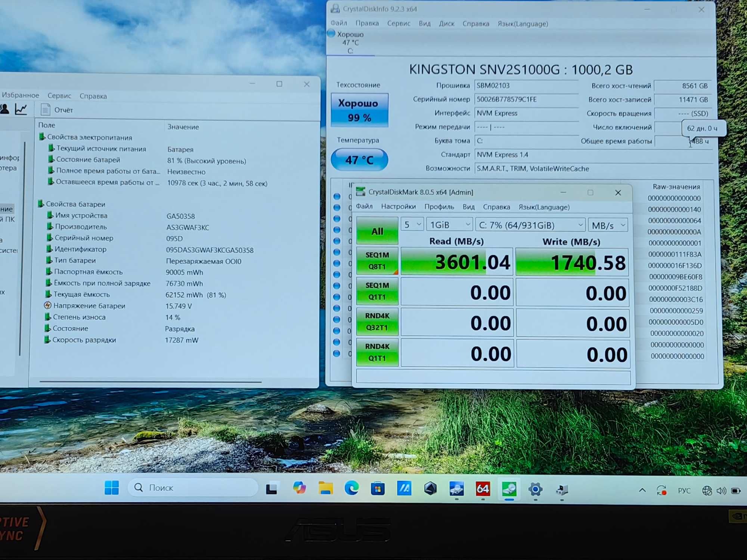
Task: Click the taskbar Поиск search box
Action: click(193, 487)
